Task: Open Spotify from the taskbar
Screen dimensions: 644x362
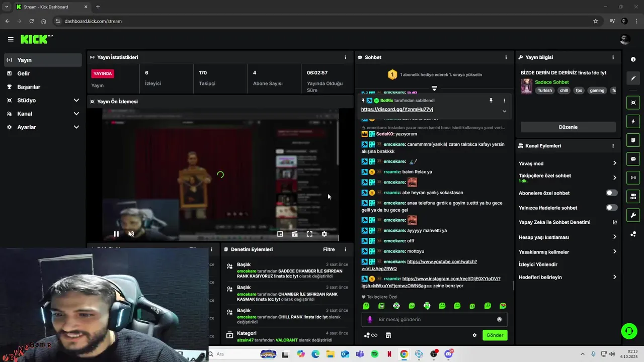Action: (374, 354)
